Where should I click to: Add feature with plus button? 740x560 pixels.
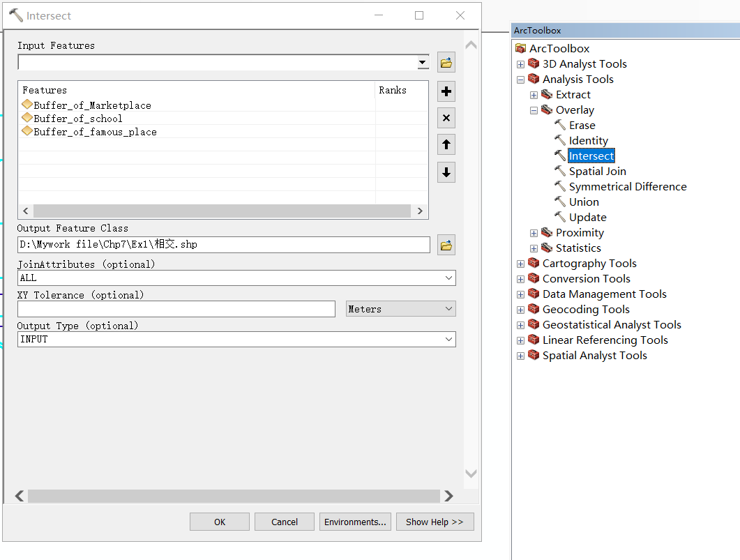(446, 91)
